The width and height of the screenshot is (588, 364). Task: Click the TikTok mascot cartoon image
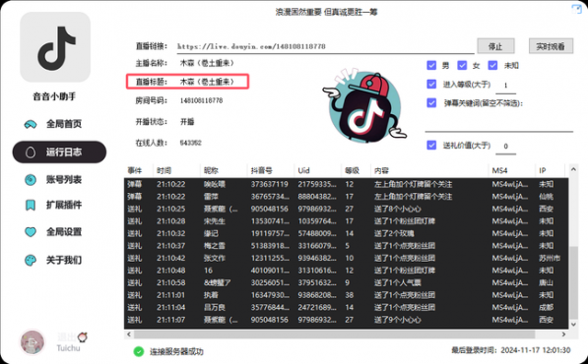tap(364, 106)
